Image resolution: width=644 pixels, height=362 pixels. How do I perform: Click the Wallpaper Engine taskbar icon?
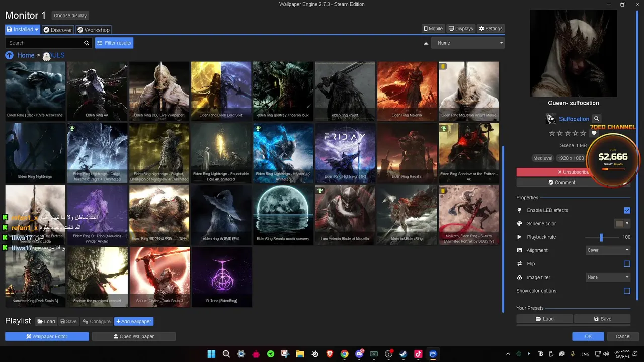point(433,354)
